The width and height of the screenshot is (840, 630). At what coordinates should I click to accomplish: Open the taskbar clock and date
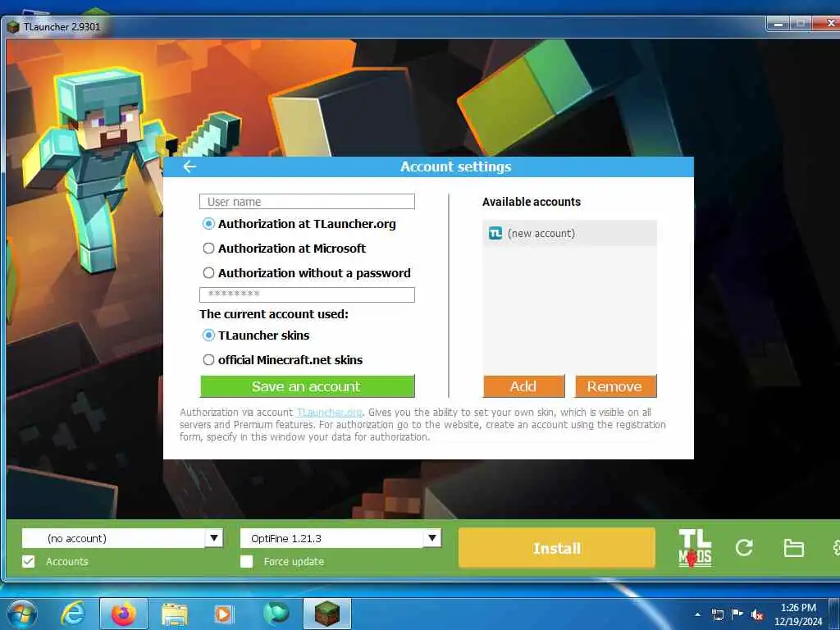coord(797,614)
